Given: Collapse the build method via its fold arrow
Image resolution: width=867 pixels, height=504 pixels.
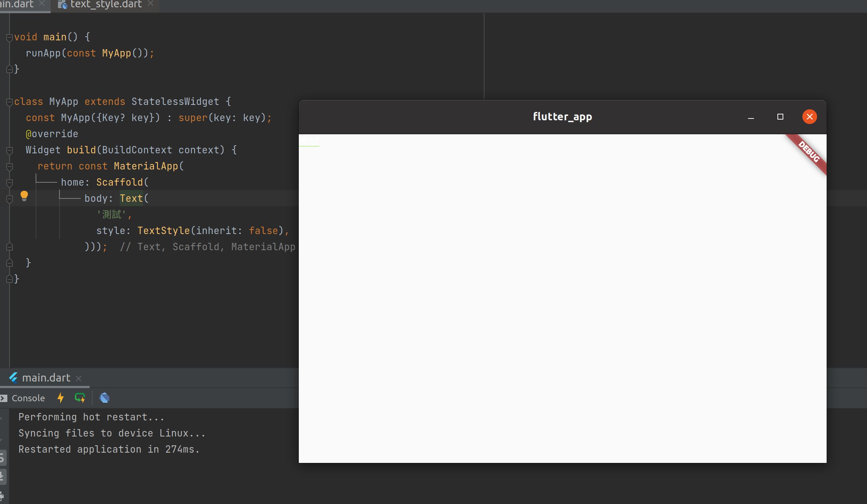Looking at the screenshot, I should (9, 150).
